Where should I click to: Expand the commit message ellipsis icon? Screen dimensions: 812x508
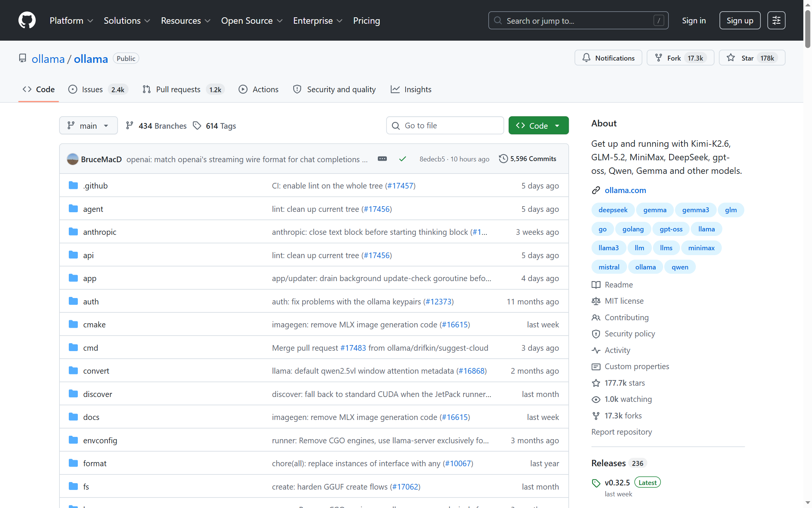coord(382,159)
